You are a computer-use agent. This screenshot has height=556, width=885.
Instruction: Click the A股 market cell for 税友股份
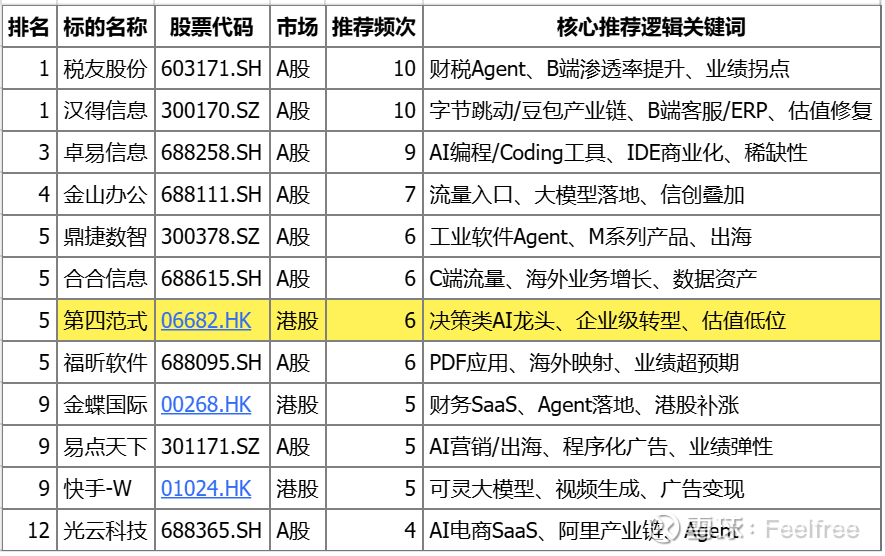point(297,68)
